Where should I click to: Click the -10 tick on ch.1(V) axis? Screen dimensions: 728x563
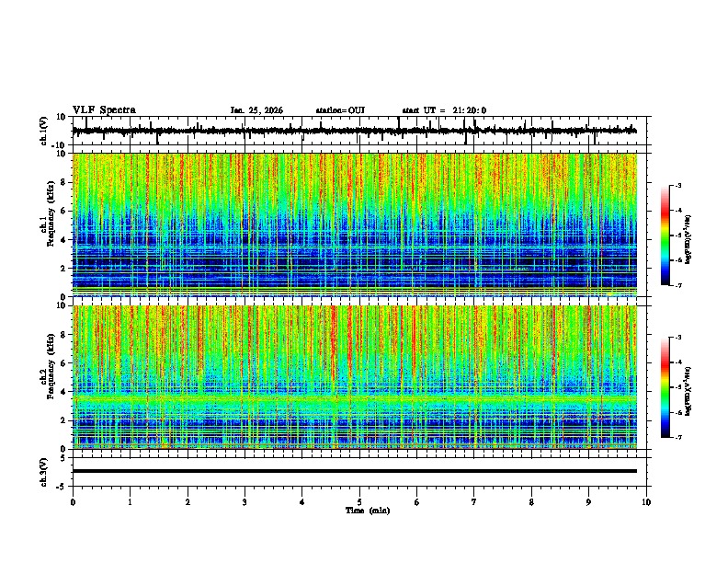pyautogui.click(x=60, y=145)
